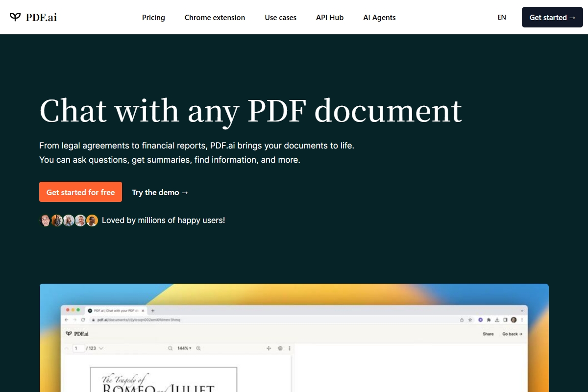Open the EN language selector
588x392 pixels.
(x=501, y=17)
